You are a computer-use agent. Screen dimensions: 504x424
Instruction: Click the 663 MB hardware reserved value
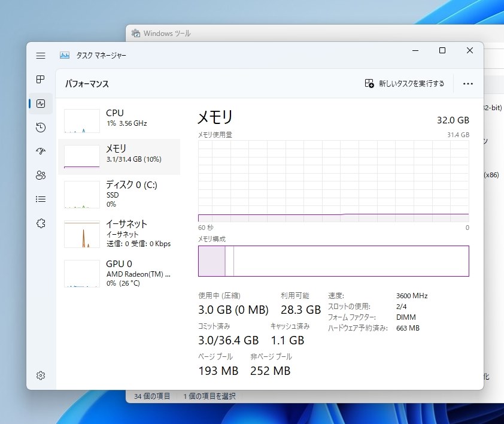[x=408, y=328]
